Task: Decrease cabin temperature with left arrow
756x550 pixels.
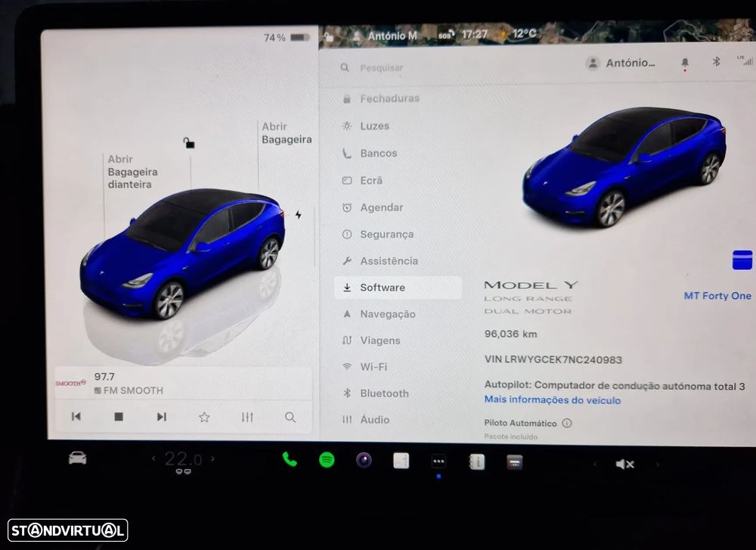Action: (x=153, y=458)
